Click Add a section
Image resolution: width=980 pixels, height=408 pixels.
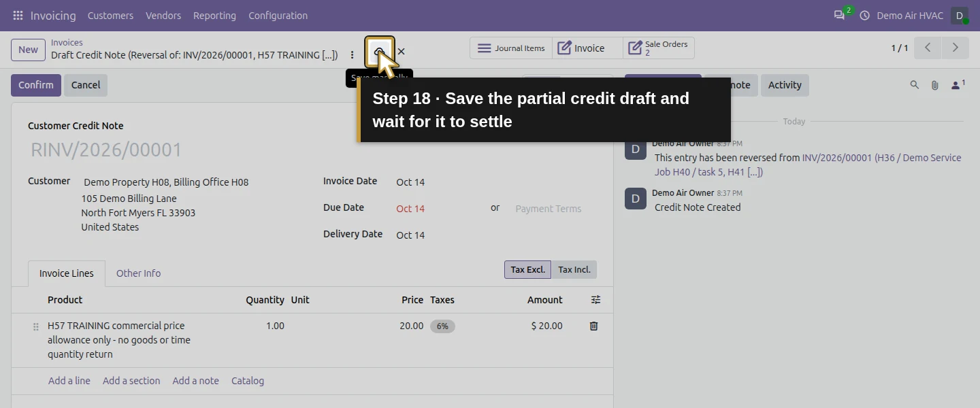click(131, 381)
